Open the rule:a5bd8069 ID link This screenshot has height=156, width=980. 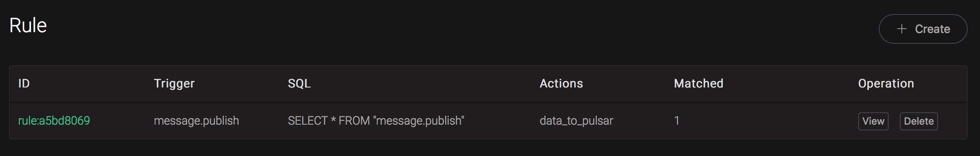[54, 121]
